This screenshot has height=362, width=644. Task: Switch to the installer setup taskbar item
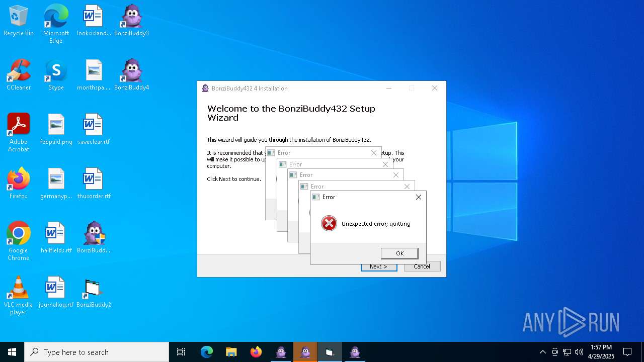point(330,352)
